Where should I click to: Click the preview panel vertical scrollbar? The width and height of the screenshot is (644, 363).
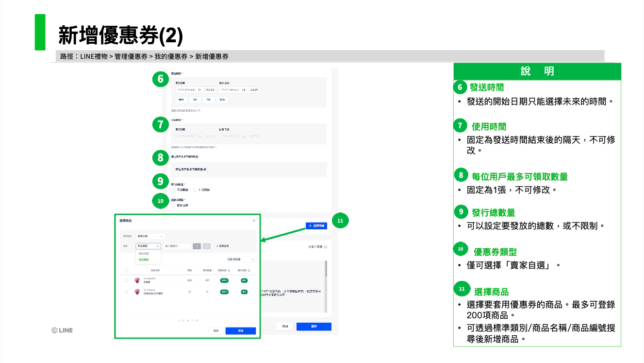coord(326,287)
